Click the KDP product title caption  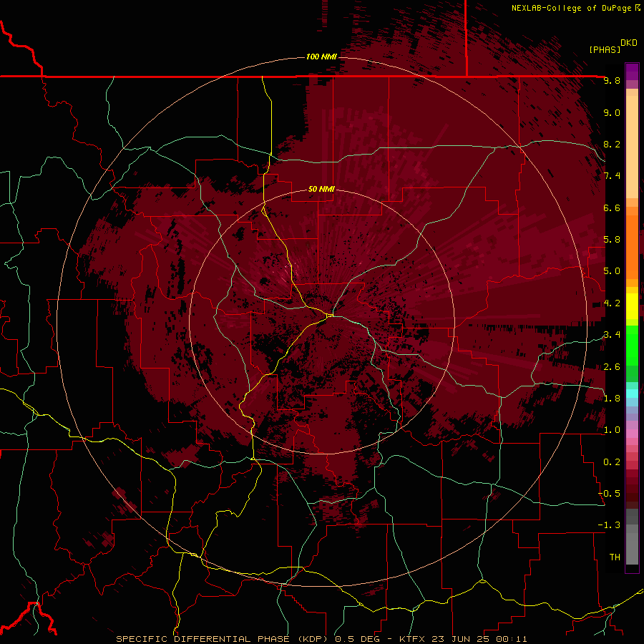[x=321, y=639]
